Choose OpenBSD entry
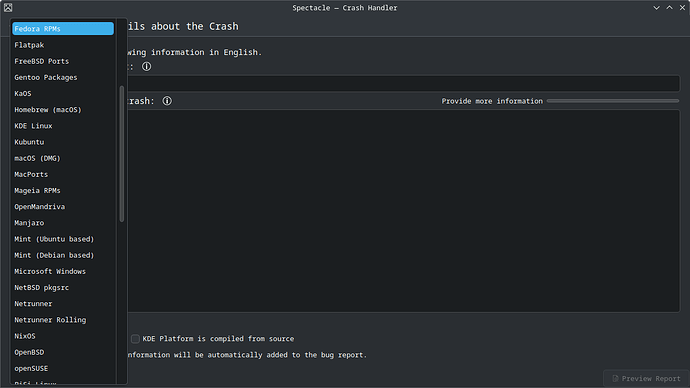690x388 pixels. pyautogui.click(x=63, y=352)
